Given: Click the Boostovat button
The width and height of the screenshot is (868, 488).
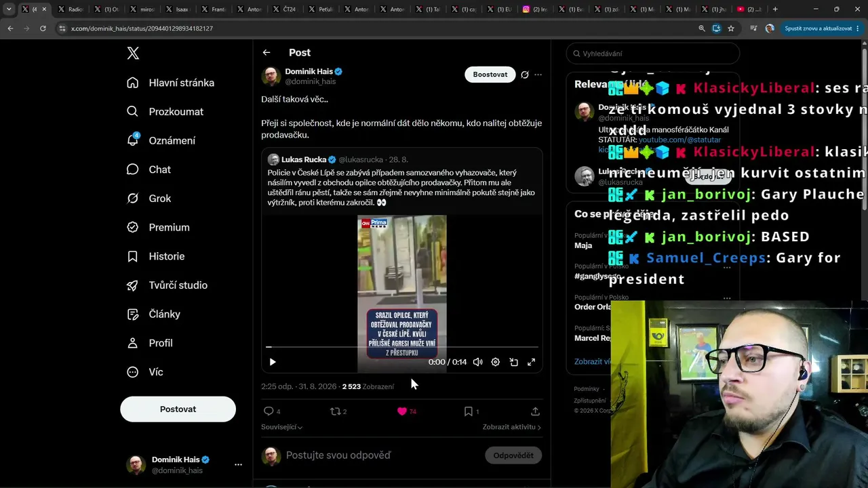Looking at the screenshot, I should (490, 75).
